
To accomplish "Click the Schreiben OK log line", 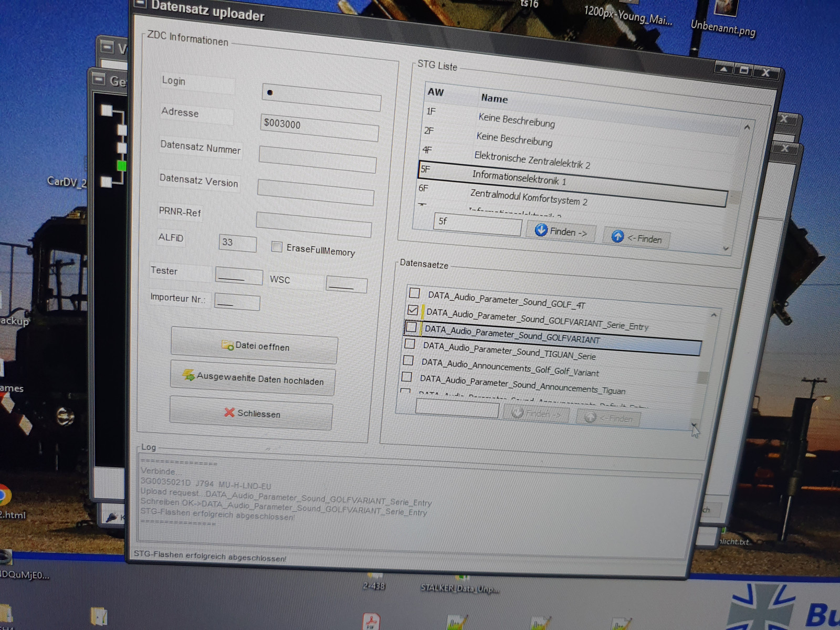I will pyautogui.click(x=284, y=507).
